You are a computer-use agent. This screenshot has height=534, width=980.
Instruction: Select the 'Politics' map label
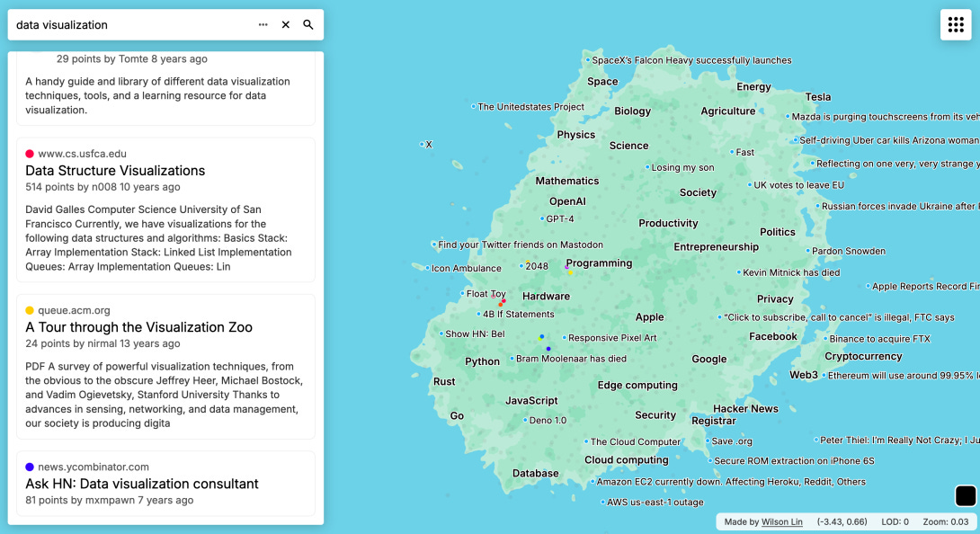(x=778, y=232)
